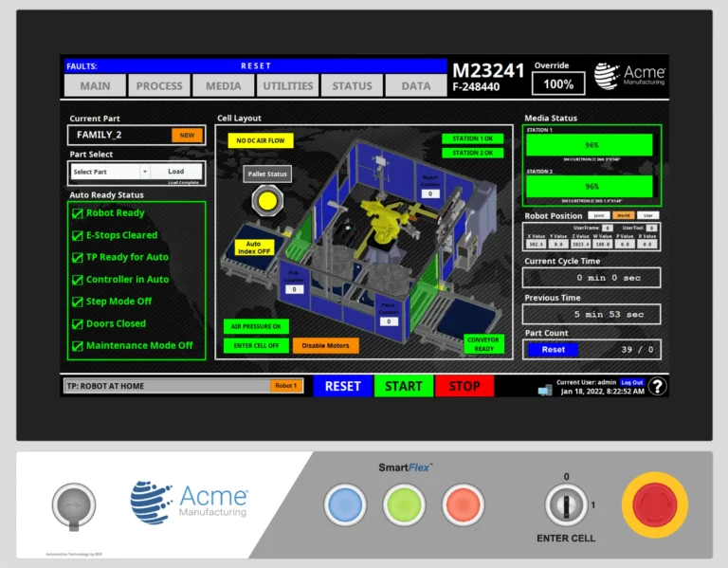The width and height of the screenshot is (728, 568).
Task: Select Joint robot position mode
Action: coord(599,215)
